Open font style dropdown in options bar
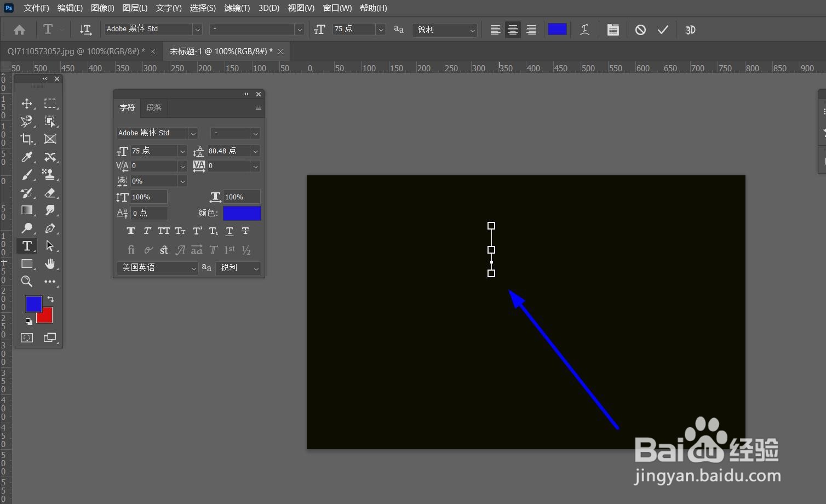826x504 pixels. point(299,30)
